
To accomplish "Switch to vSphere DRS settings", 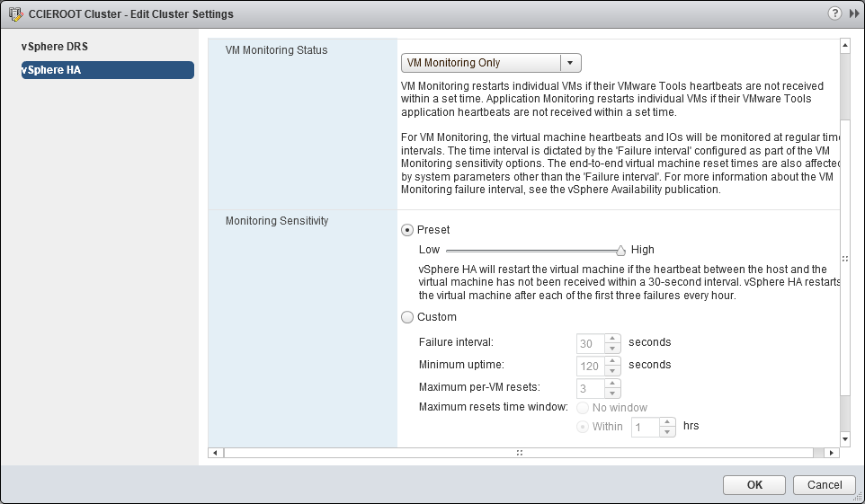I will [55, 47].
